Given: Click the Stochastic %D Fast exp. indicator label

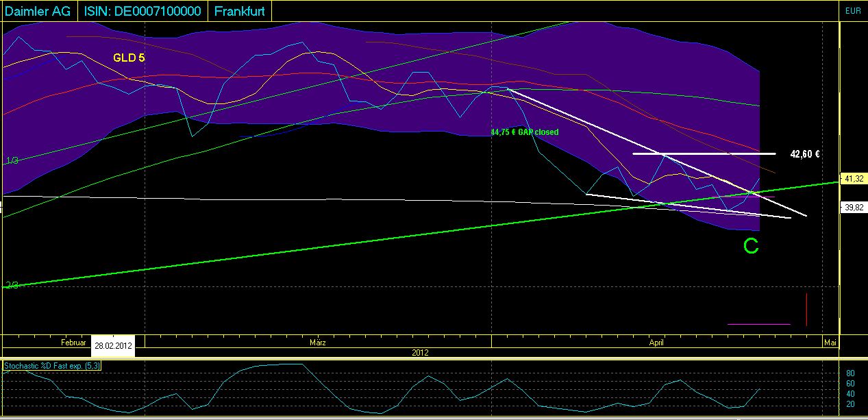Looking at the screenshot, I should (52, 366).
